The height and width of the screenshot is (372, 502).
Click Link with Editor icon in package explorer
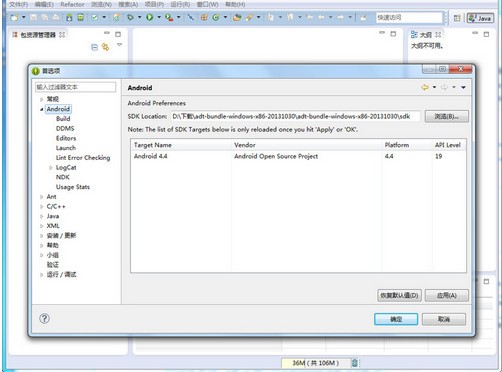point(105,47)
